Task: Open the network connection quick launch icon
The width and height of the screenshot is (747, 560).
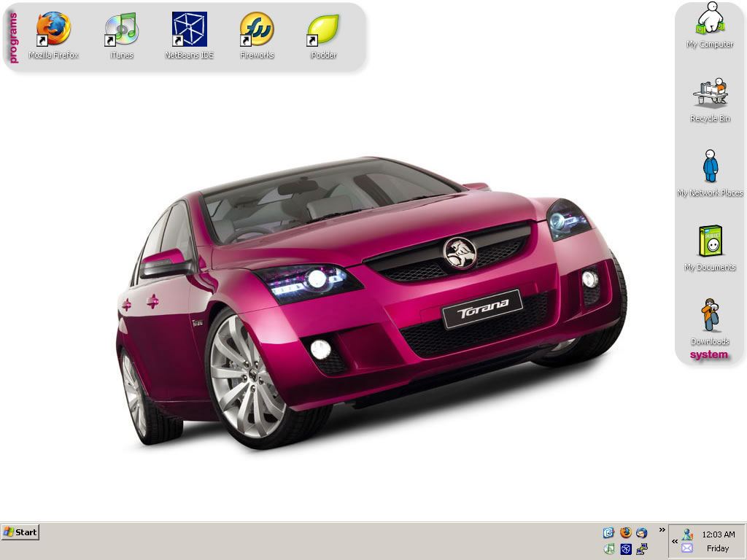Action: (642, 549)
